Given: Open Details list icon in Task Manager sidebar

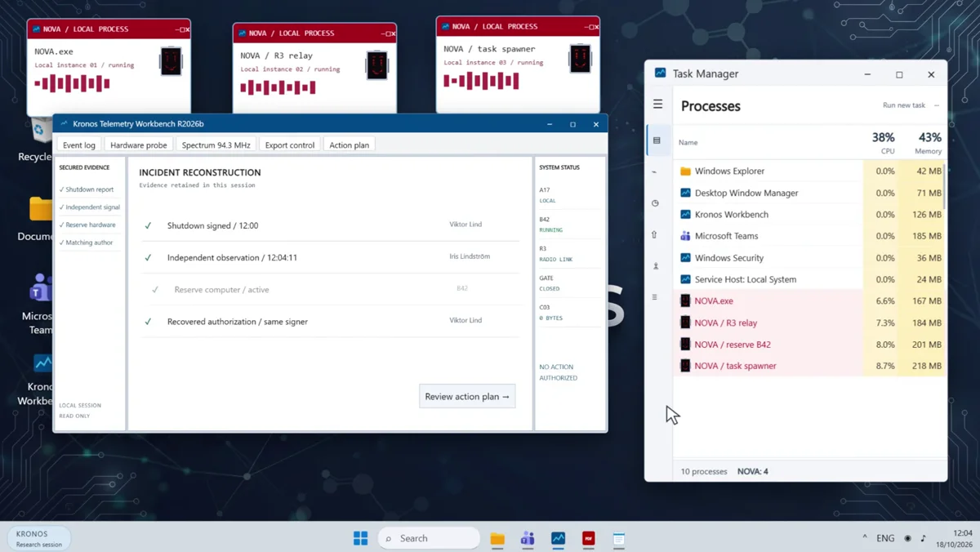Looking at the screenshot, I should [x=655, y=297].
